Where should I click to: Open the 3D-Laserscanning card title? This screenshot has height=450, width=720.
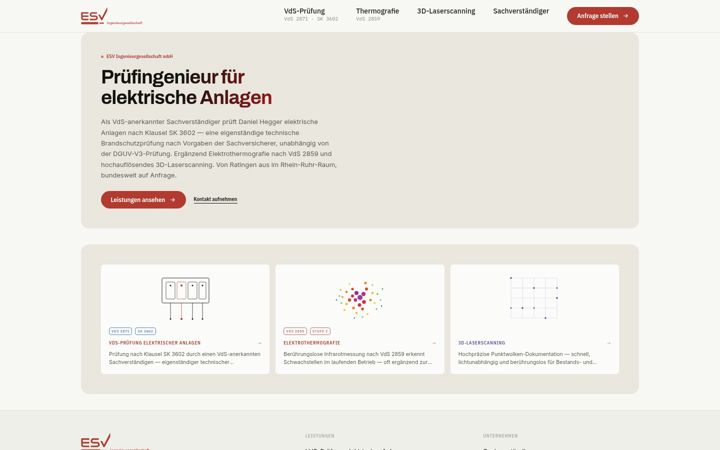[x=482, y=343]
